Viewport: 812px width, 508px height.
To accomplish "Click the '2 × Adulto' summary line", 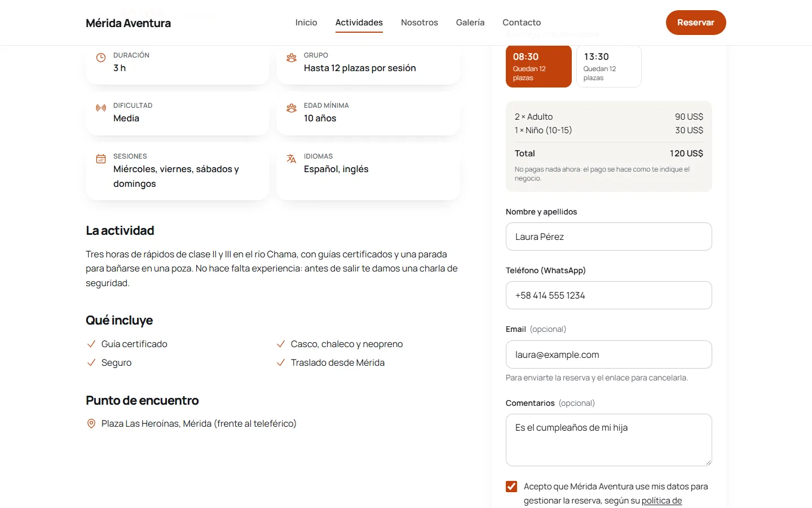I will [609, 117].
